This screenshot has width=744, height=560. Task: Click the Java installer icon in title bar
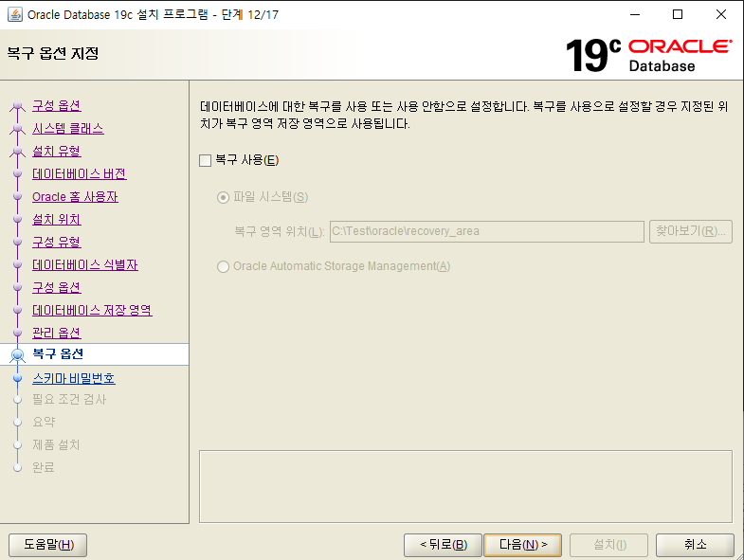pyautogui.click(x=15, y=14)
